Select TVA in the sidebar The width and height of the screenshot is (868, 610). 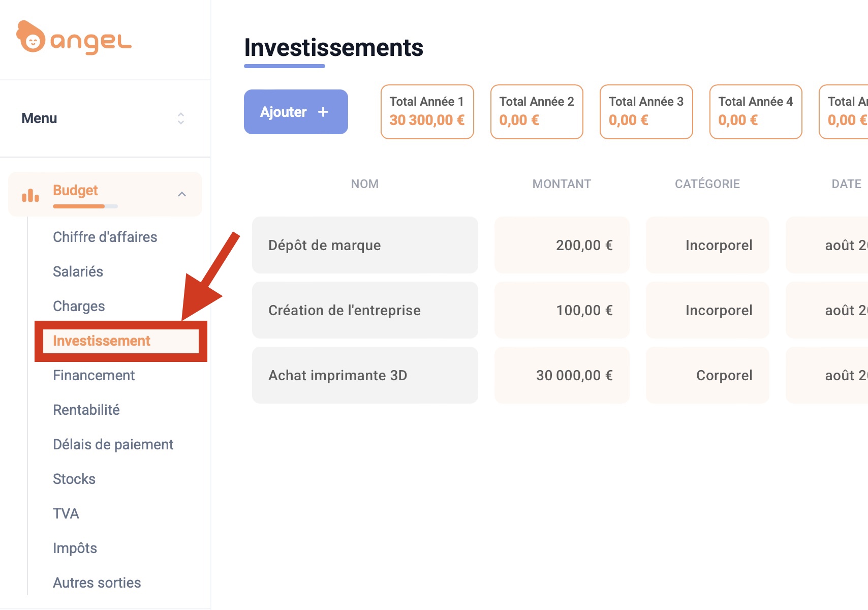[66, 513]
